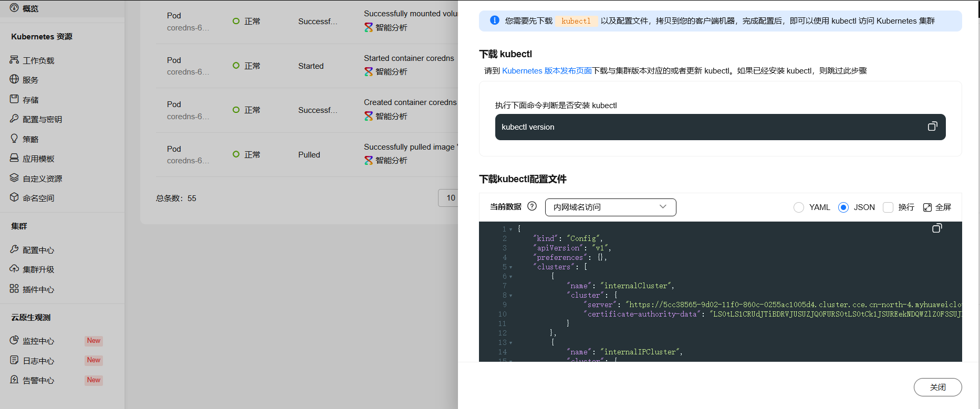Open the 内网域名访问 access type dropdown
The width and height of the screenshot is (980, 409).
610,207
